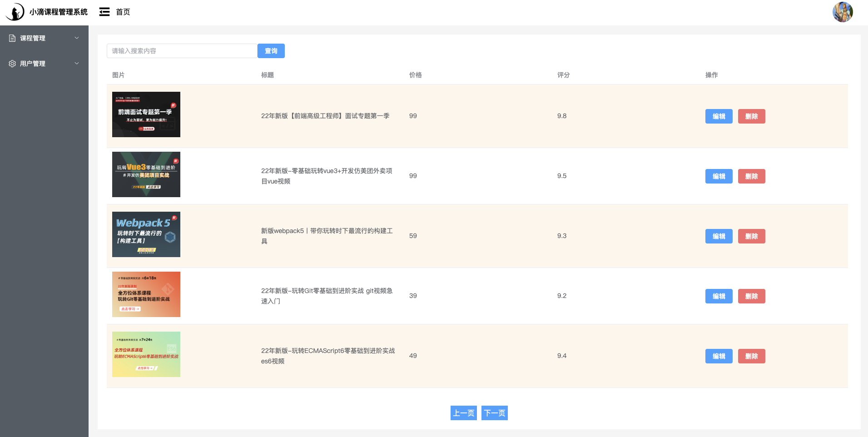Click the price 39 cell

(413, 296)
